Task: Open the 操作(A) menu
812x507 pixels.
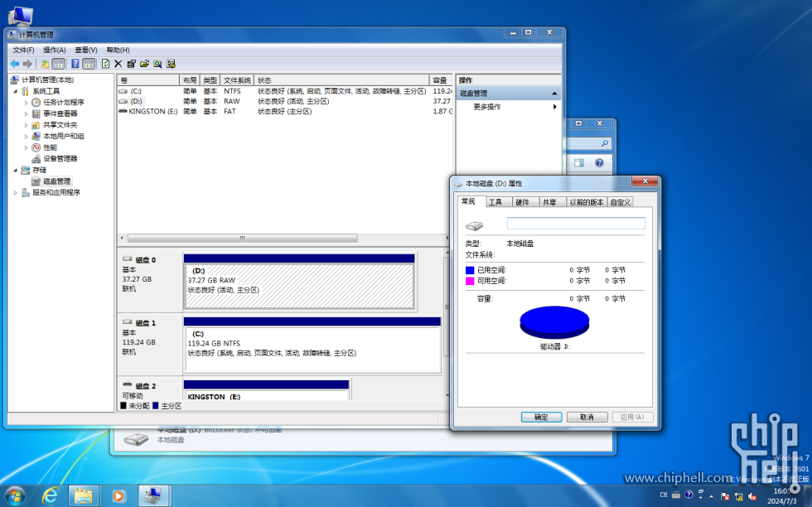Action: click(55, 50)
